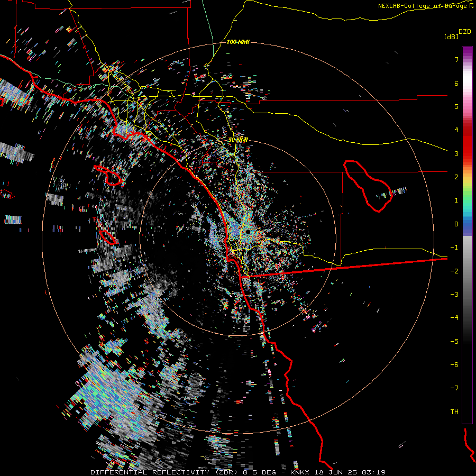The height and width of the screenshot is (476, 476).
Task: Click the 7 value on the color scale
Action: 456,59
